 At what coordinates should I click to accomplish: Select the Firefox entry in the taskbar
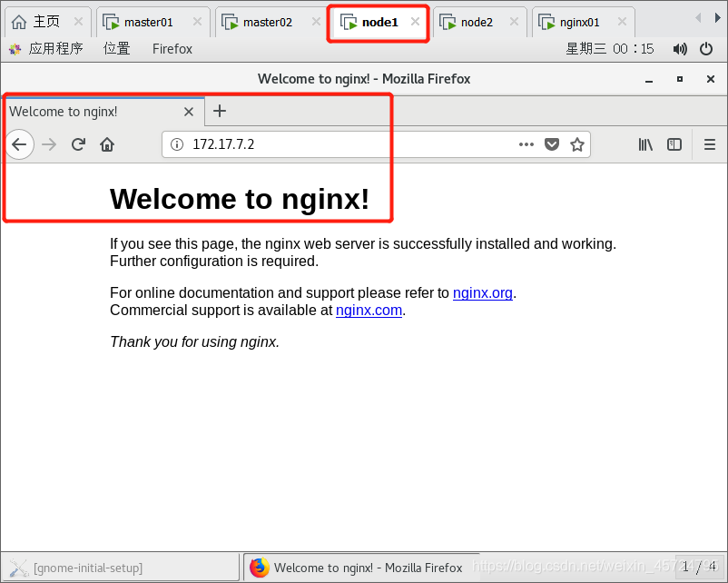pos(362,568)
